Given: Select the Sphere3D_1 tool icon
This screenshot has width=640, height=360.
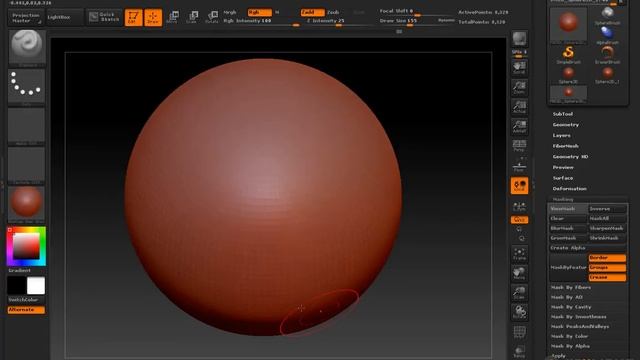Looking at the screenshot, I should [x=608, y=75].
